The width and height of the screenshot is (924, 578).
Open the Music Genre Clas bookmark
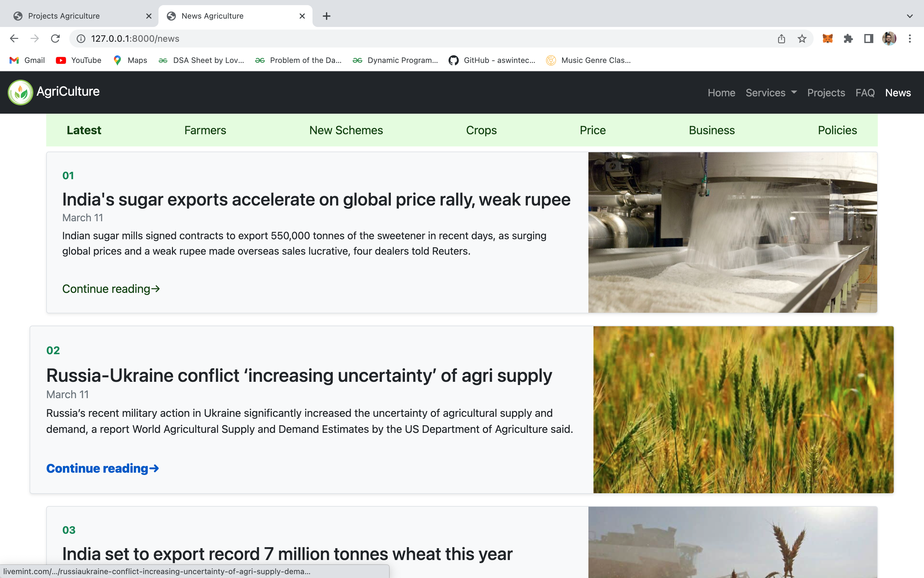[x=588, y=60]
